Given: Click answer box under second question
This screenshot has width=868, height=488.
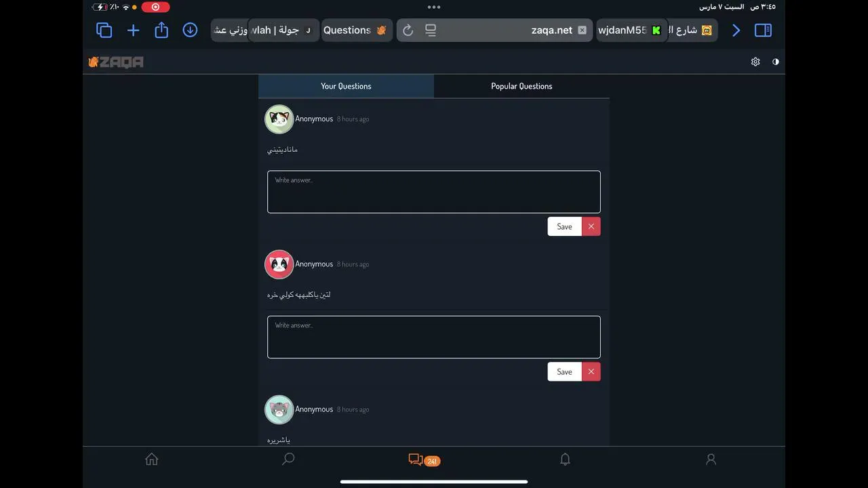Looking at the screenshot, I should (434, 337).
